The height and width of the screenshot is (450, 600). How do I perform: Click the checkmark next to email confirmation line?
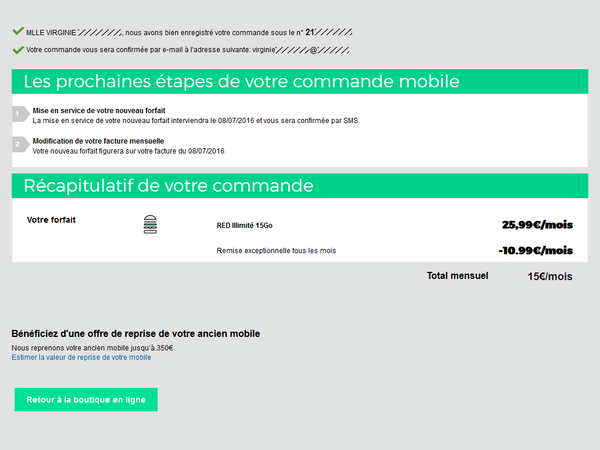point(17,48)
